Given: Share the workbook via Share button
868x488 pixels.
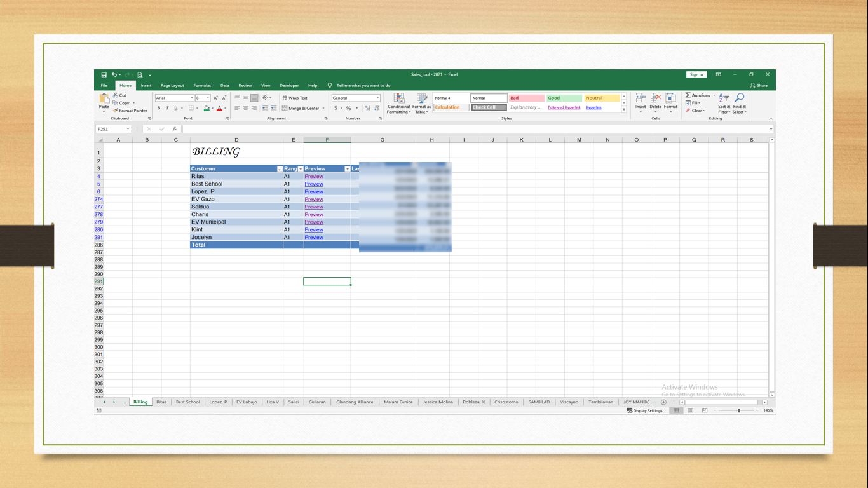Looking at the screenshot, I should pos(759,85).
